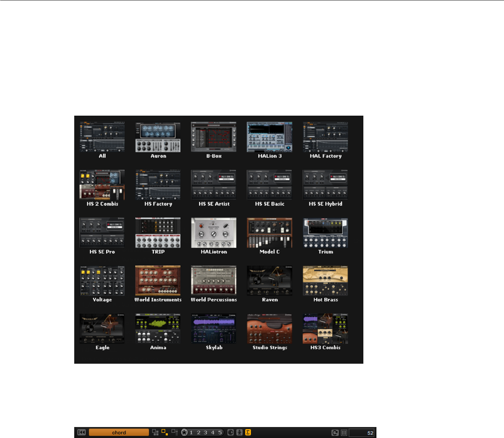Choose the Auron instrument icon
The width and height of the screenshot is (504, 438).
[x=158, y=137]
